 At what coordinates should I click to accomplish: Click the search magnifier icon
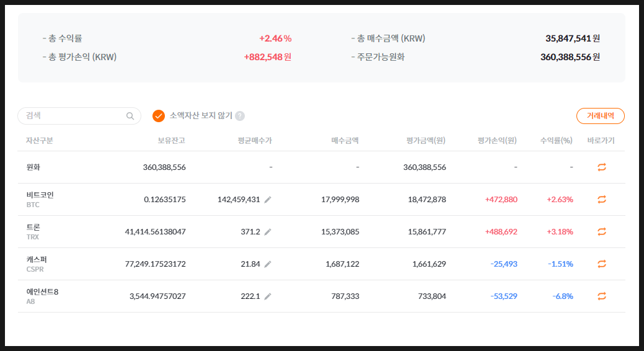click(x=130, y=116)
